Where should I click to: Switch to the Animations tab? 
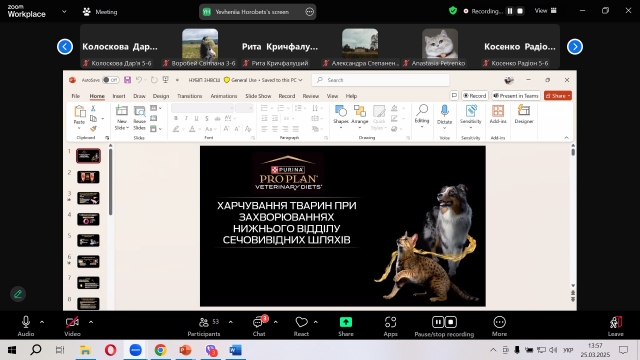[x=224, y=96]
